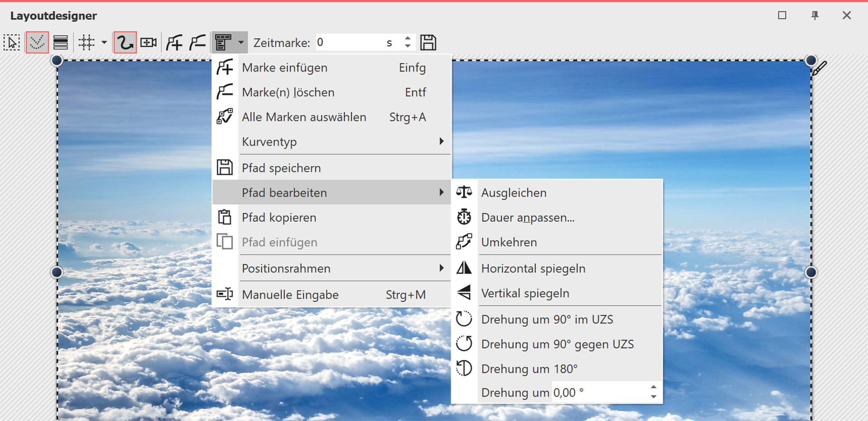The image size is (868, 421).
Task: Save using the disk icon
Action: [x=428, y=42]
